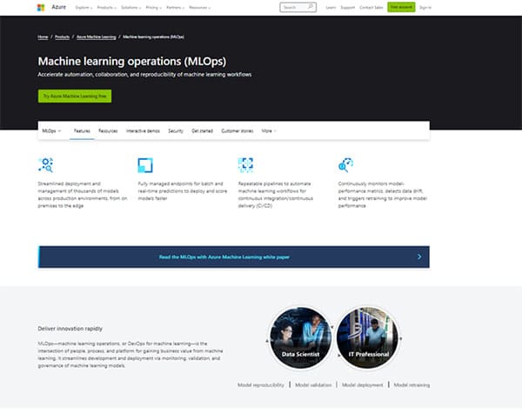Open the Learn link
Viewport: 522px width, 420px height.
331,7
